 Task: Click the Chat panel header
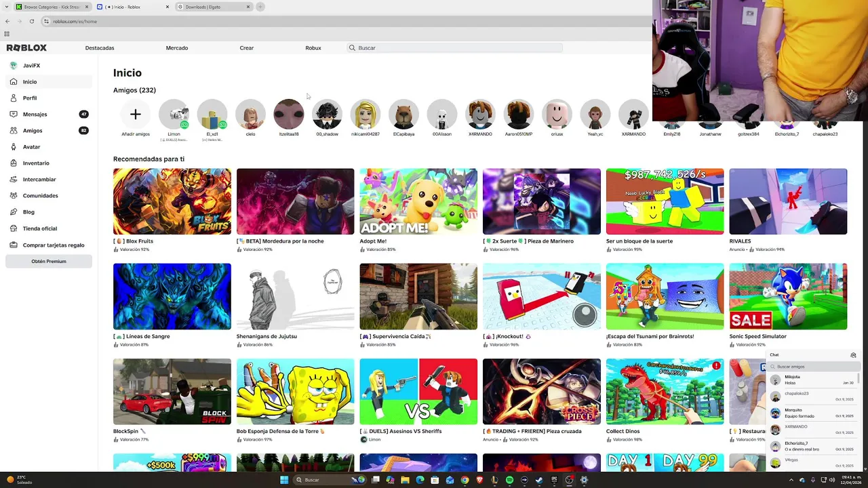tap(813, 355)
